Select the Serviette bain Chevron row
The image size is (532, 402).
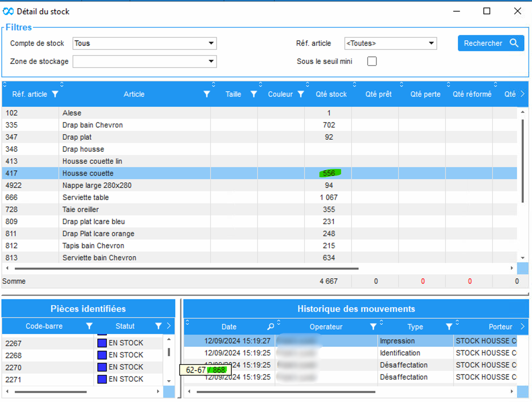tap(259, 258)
